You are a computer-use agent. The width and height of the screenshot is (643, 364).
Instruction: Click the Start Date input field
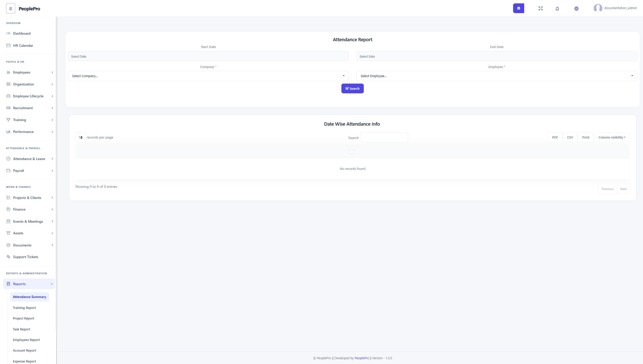(x=208, y=56)
